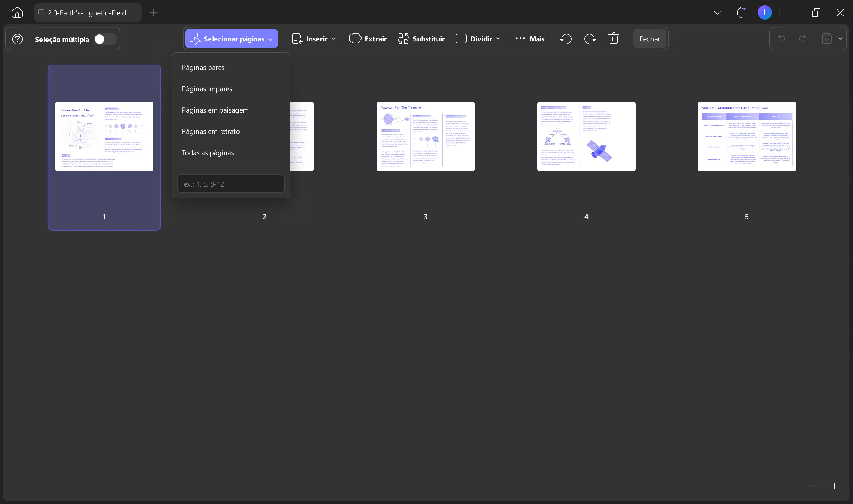Screen dimensions: 853x504
Task: Open the Selecionar páginas dropdown
Action: click(231, 38)
